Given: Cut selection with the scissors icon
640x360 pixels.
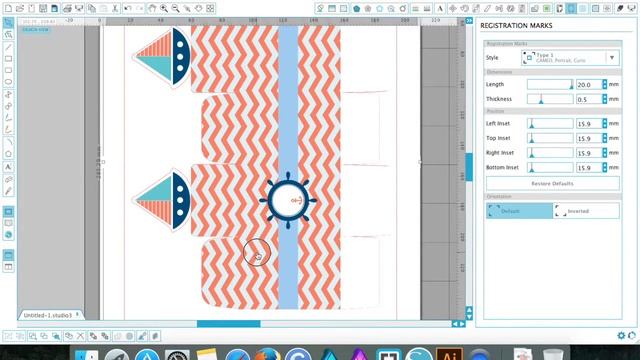Looking at the screenshot, I should 115,8.
